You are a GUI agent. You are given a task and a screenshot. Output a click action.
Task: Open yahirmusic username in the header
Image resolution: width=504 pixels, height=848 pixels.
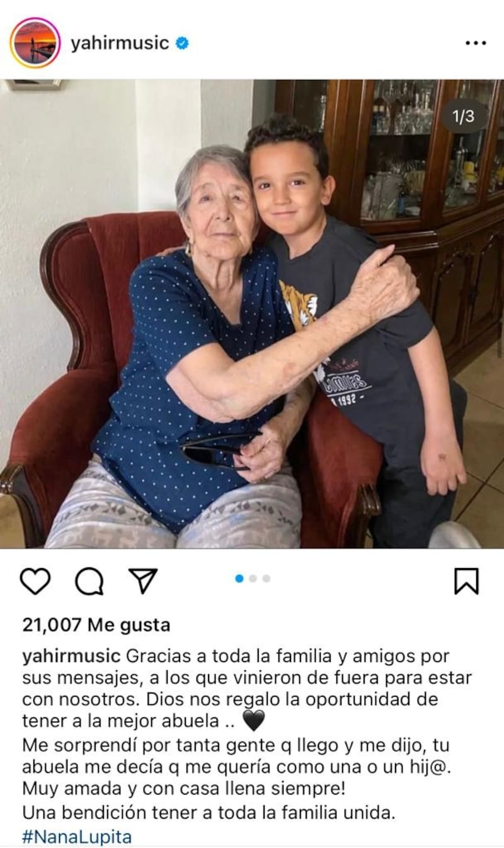pos(120,44)
